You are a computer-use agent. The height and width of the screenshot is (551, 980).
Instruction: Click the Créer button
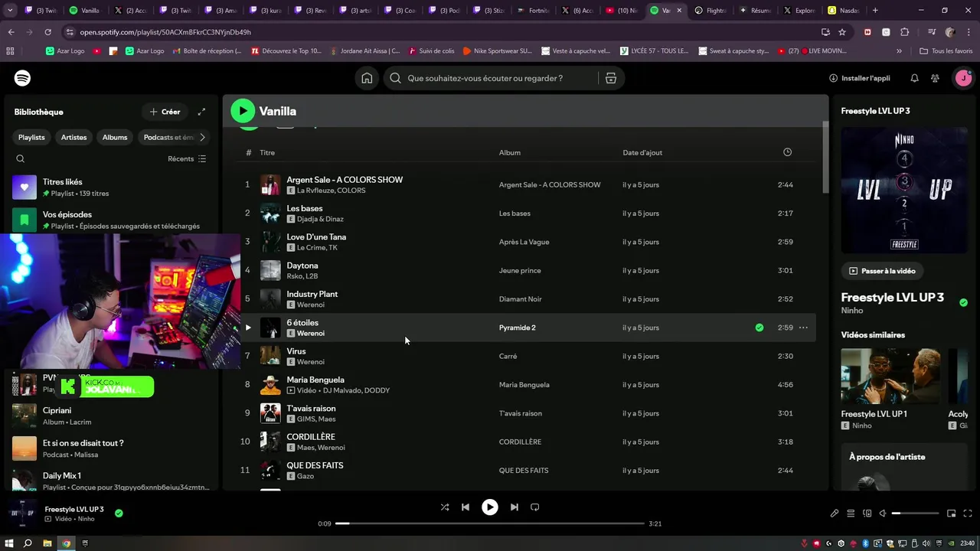point(165,112)
